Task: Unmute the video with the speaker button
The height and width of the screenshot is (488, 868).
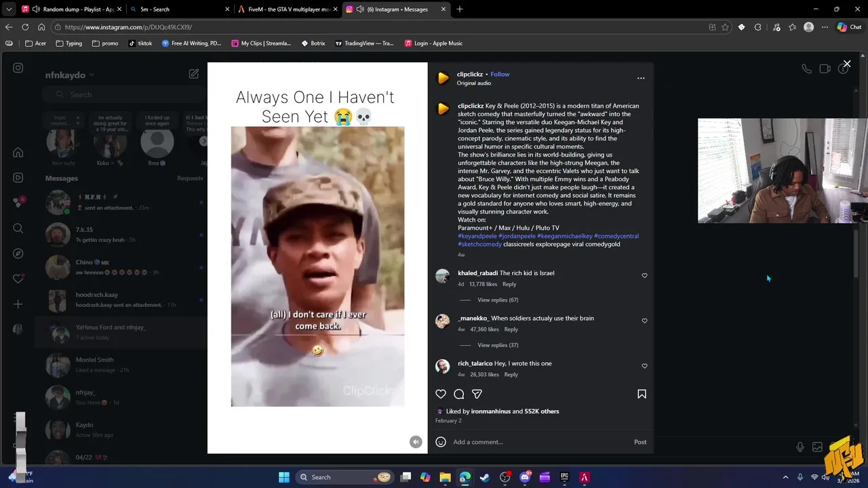Action: [416, 442]
